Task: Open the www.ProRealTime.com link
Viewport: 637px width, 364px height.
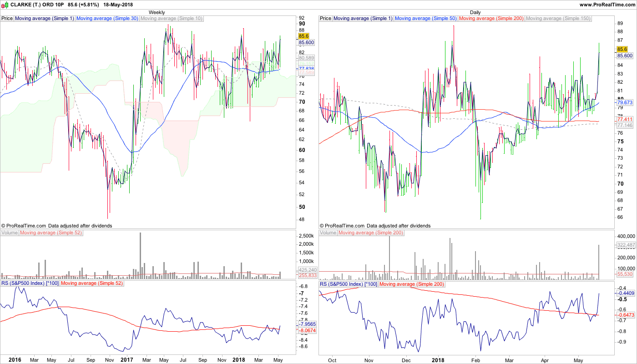Action: point(607,5)
